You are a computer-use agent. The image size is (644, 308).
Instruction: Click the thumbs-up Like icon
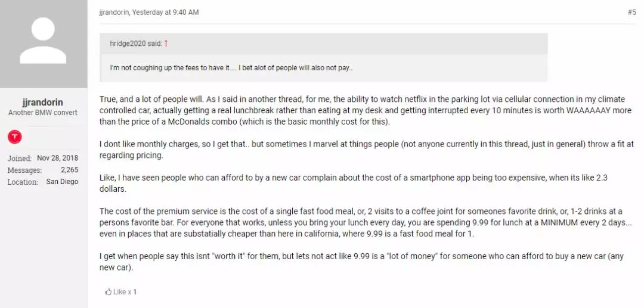[109, 292]
